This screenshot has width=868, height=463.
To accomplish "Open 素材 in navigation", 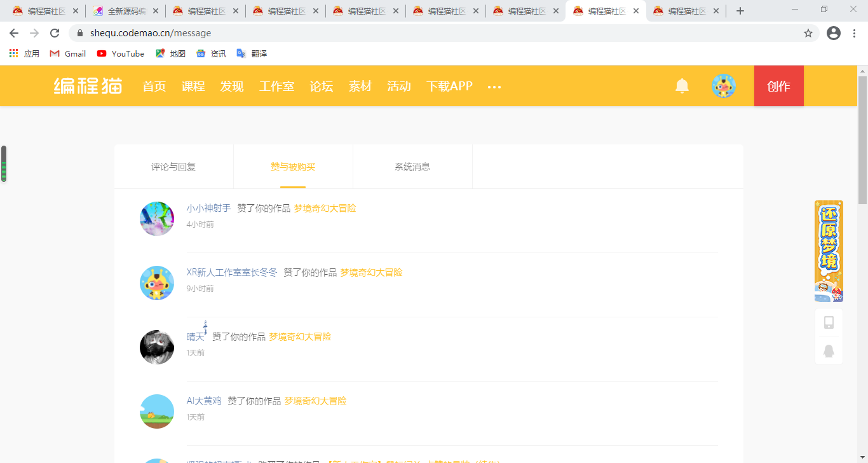I will [x=360, y=86].
